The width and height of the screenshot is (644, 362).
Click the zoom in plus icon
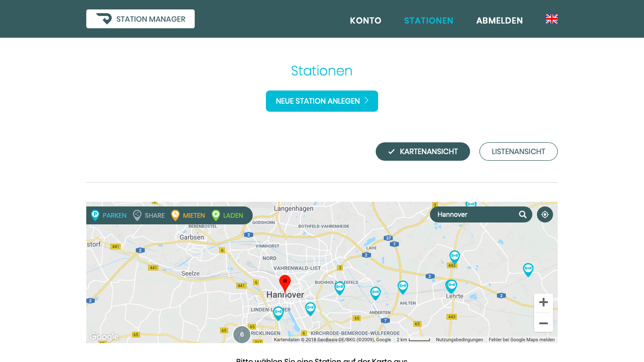point(544,302)
